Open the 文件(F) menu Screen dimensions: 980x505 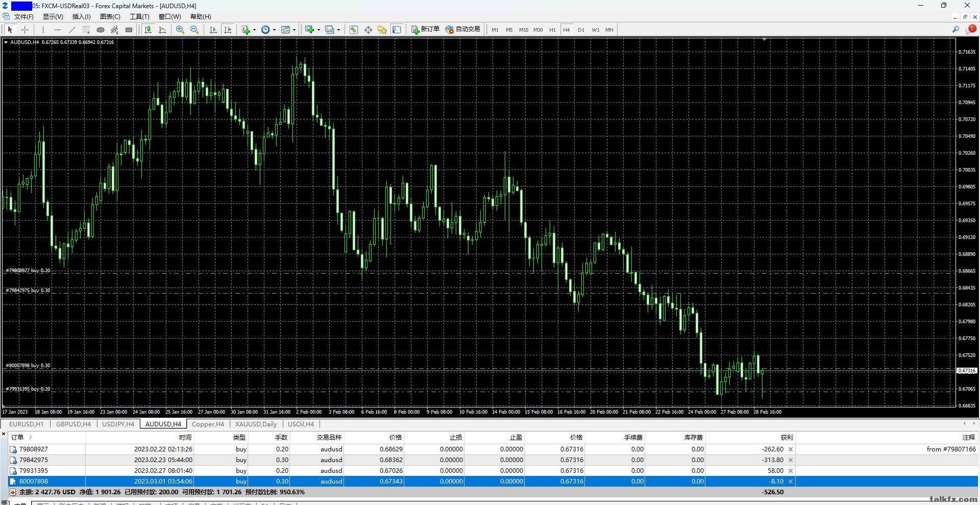[x=24, y=17]
